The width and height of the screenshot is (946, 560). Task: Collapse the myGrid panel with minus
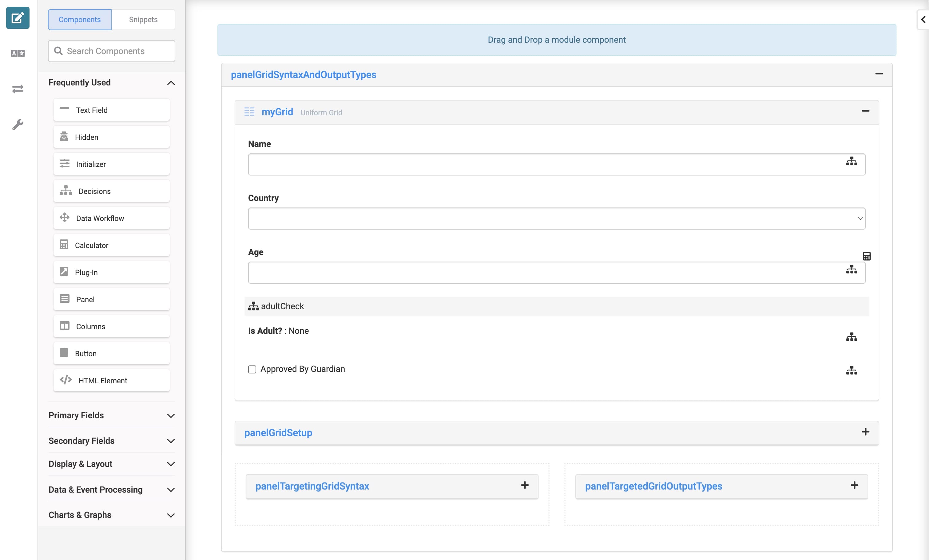[x=866, y=111]
